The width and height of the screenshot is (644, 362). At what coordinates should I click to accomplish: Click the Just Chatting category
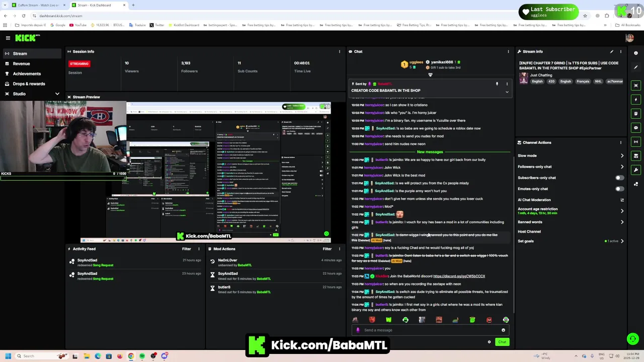point(541,75)
